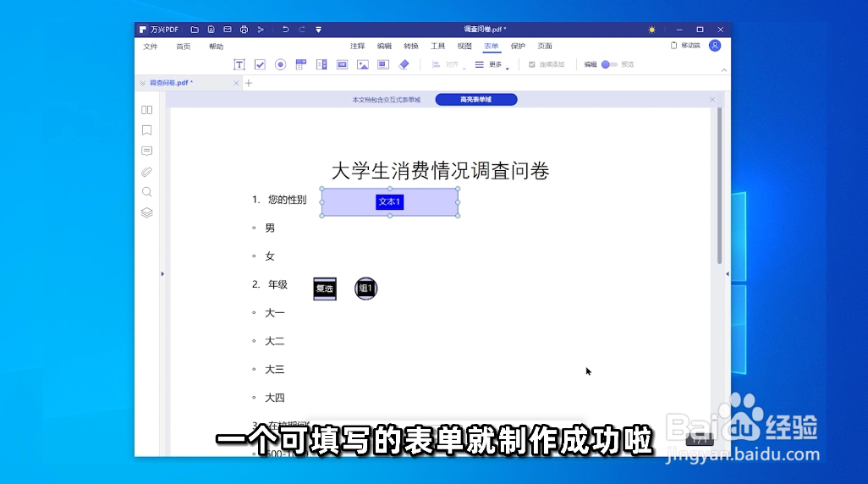Switch to the 工具 tab
868x484 pixels.
[438, 46]
